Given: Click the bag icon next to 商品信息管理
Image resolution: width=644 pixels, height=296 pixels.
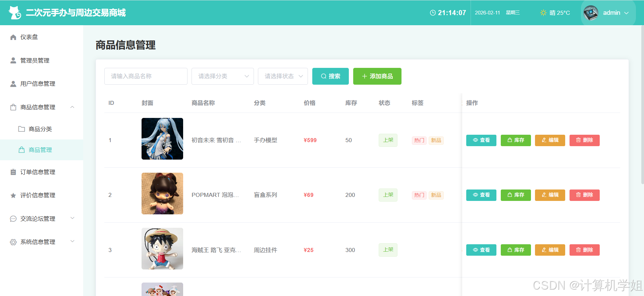Looking at the screenshot, I should [13, 107].
